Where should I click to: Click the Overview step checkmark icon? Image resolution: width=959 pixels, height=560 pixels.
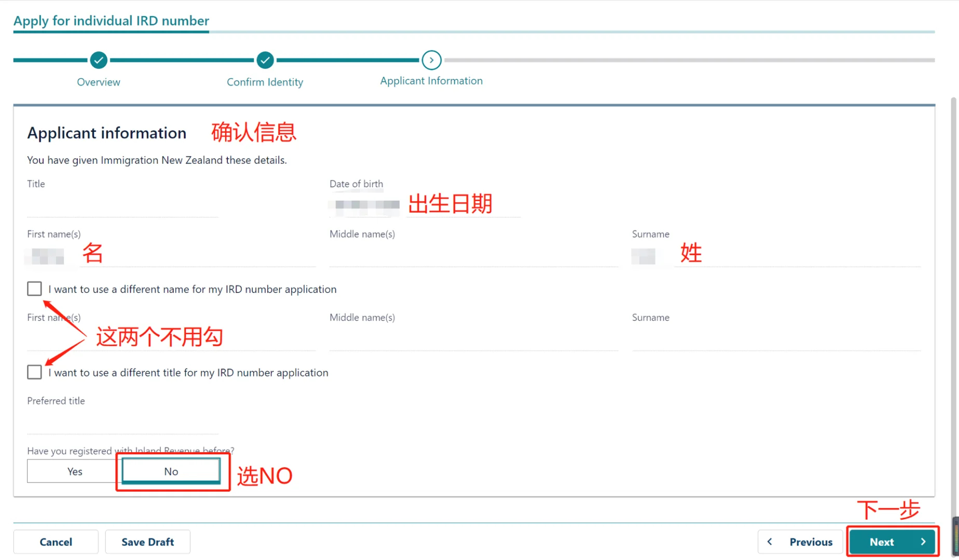pos(99,60)
